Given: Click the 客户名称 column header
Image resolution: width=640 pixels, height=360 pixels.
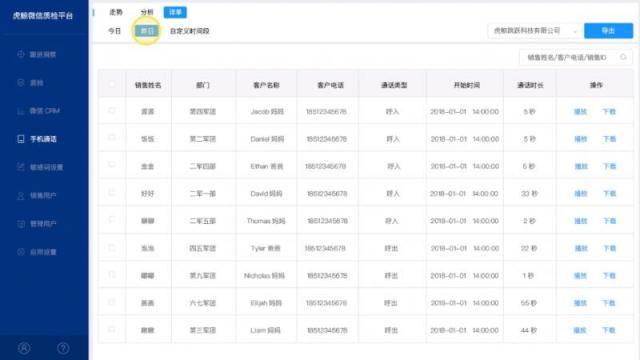Looking at the screenshot, I should (266, 85).
